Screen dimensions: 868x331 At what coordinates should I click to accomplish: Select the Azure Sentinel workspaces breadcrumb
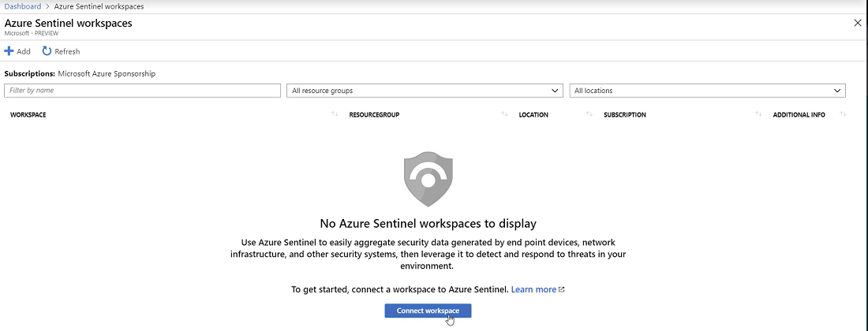(99, 6)
